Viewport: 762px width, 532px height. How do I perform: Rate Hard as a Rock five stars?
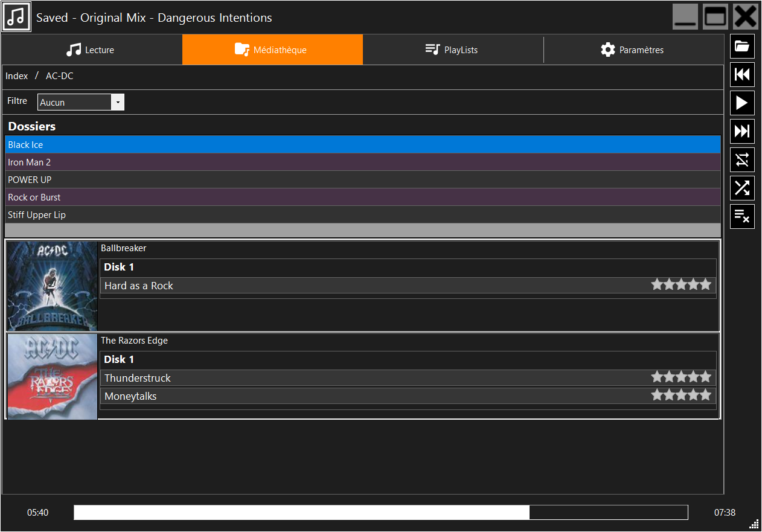[x=705, y=284]
